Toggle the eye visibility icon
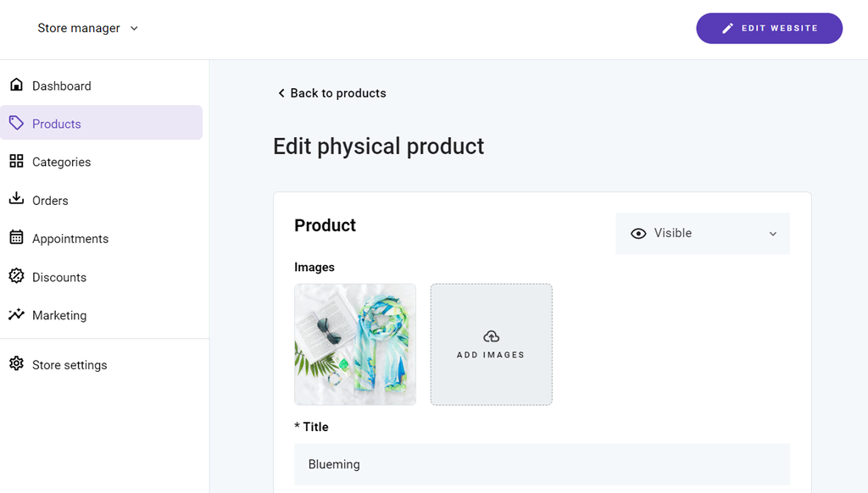Viewport: 868px width, 493px height. [x=638, y=234]
